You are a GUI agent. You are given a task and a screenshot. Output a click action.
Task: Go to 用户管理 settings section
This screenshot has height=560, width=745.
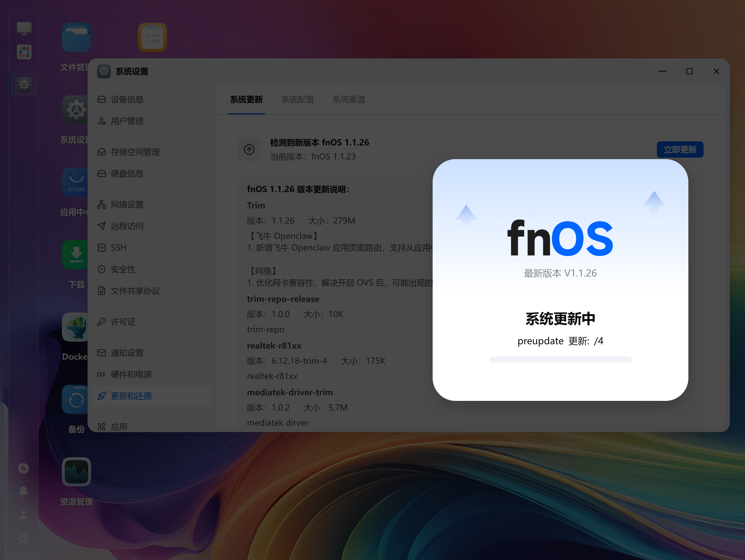click(152, 121)
